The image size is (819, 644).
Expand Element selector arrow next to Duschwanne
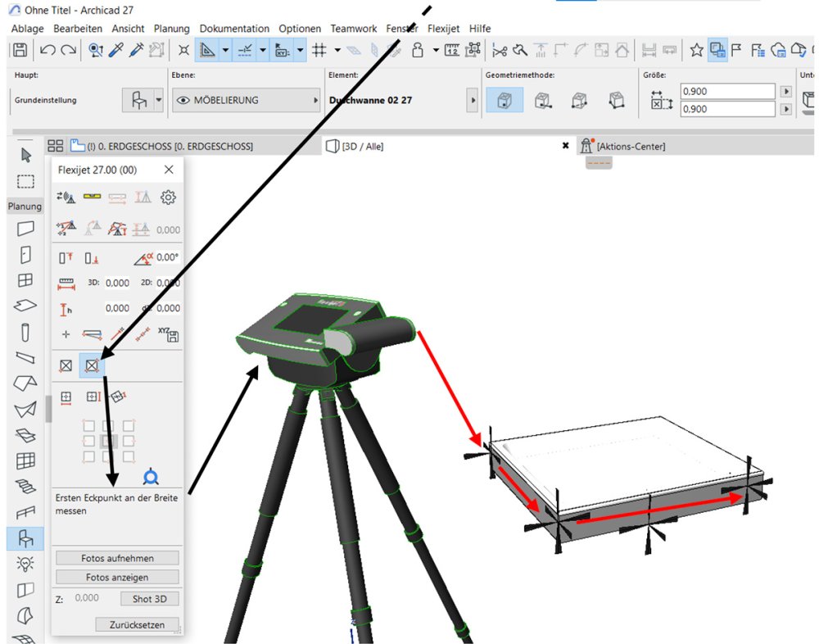click(473, 100)
